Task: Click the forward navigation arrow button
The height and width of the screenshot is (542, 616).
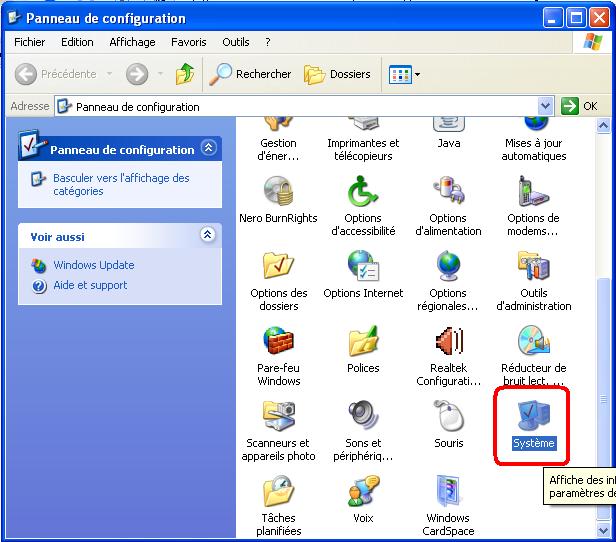Action: 137,74
